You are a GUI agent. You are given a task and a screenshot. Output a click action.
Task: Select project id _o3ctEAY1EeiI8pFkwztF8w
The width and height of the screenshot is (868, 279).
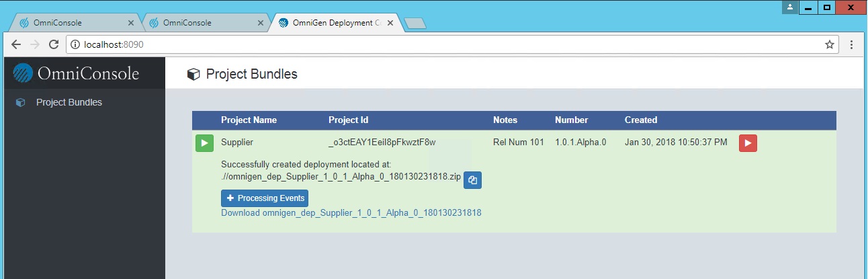pos(382,143)
